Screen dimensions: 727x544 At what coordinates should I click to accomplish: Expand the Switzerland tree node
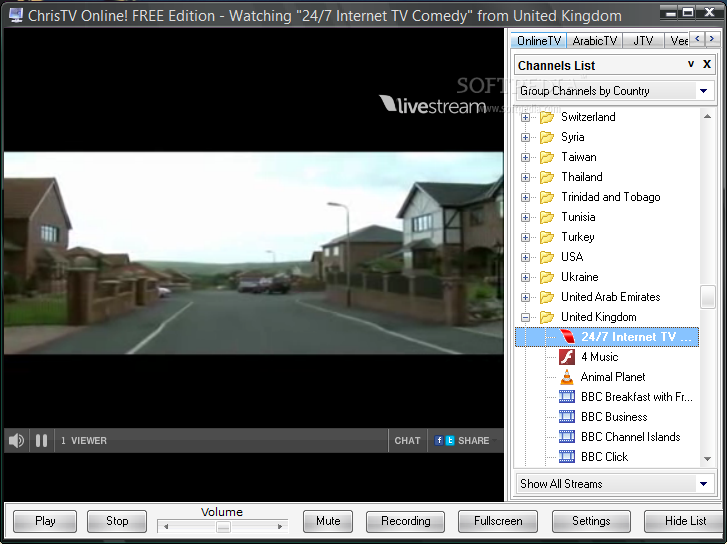coord(525,117)
